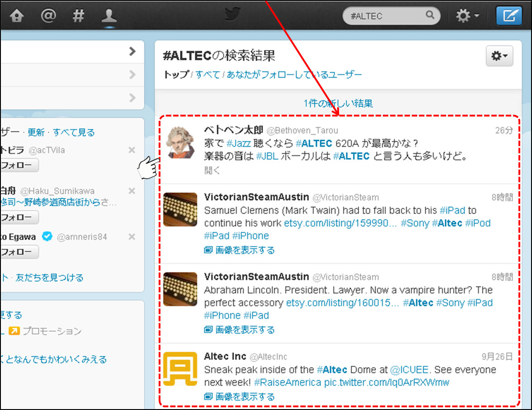The height and width of the screenshot is (410, 532).
Task: Click the Home icon in top bar
Action: 17,16
